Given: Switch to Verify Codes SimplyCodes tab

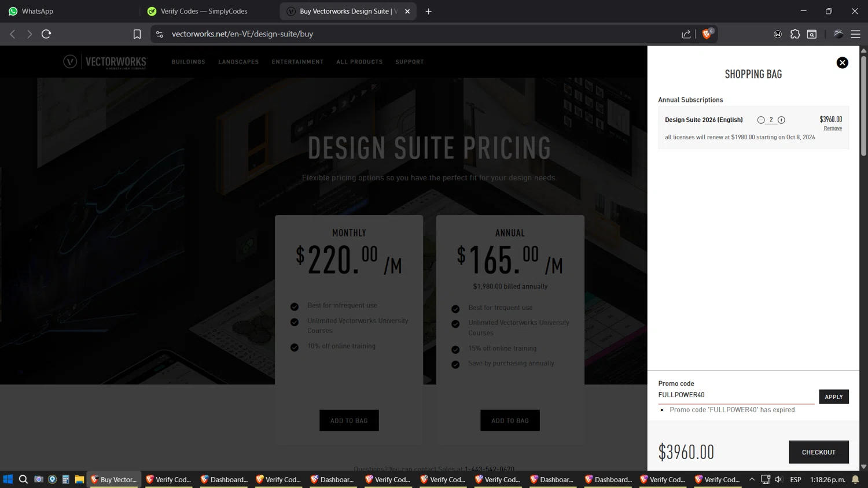Looking at the screenshot, I should (209, 11).
